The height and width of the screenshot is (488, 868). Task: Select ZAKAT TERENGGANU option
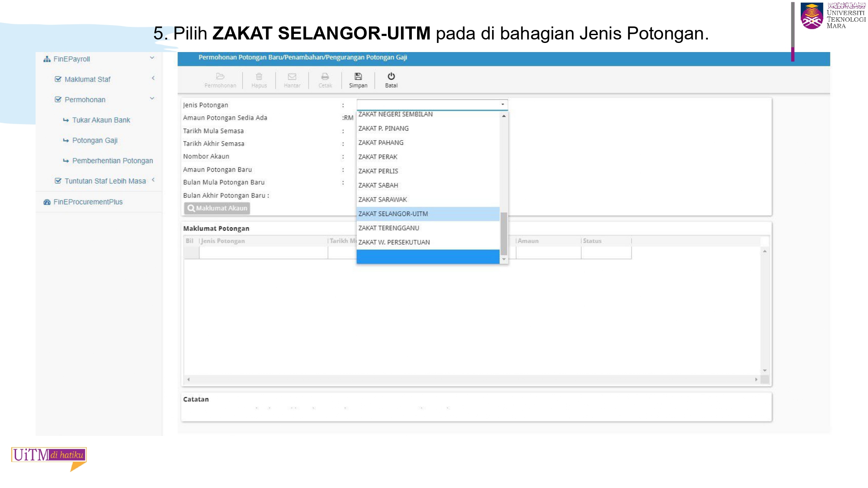[428, 228]
